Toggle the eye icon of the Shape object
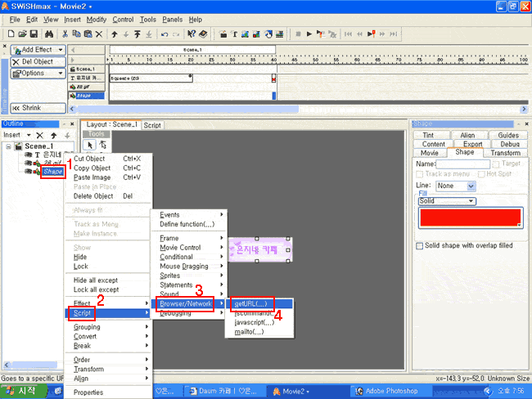 [29, 171]
